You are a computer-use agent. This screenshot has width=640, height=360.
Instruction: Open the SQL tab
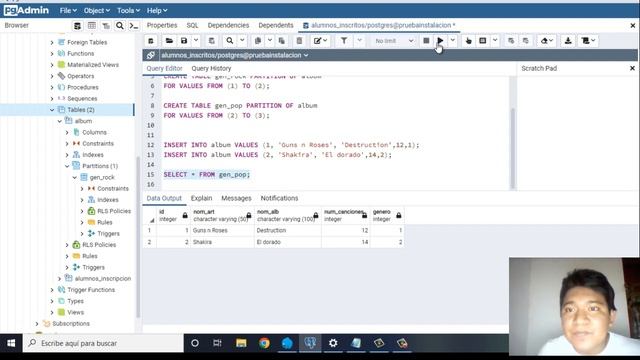tap(192, 25)
